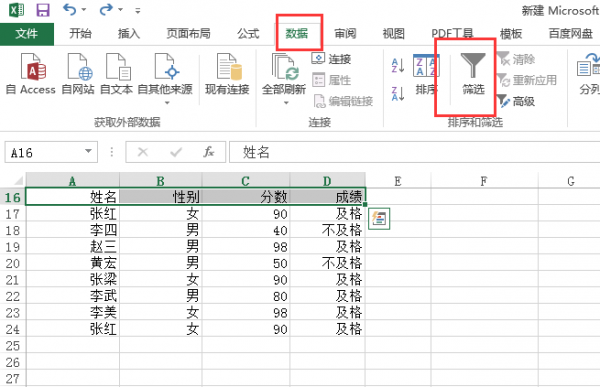Select the score cell 40
Screen dimensions: 600x387
click(246, 230)
